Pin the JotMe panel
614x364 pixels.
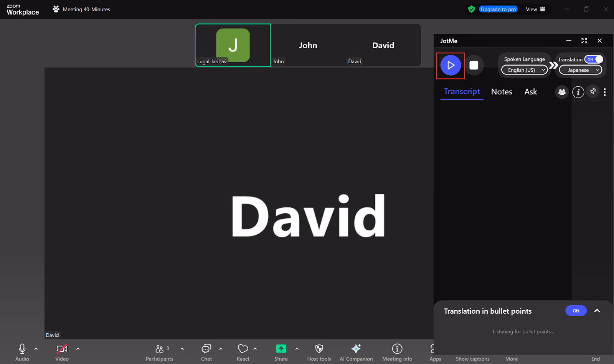[x=593, y=91]
